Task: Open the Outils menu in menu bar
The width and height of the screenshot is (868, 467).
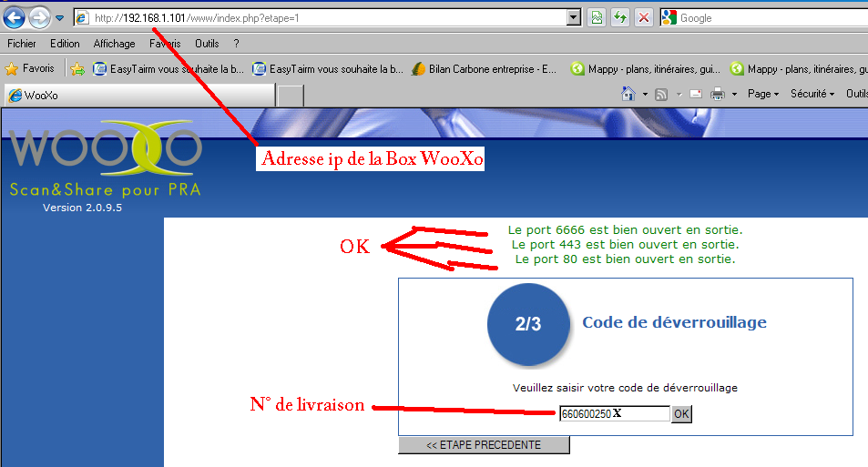Action: tap(207, 43)
